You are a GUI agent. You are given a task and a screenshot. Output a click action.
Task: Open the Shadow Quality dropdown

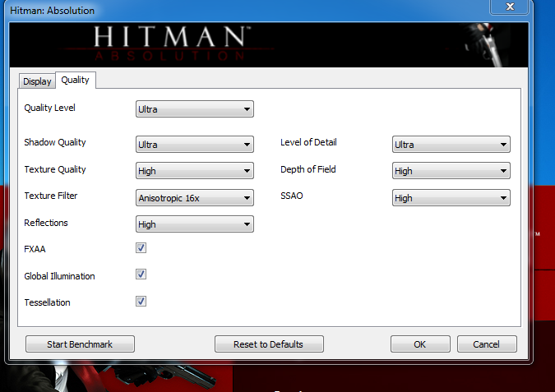click(x=195, y=145)
